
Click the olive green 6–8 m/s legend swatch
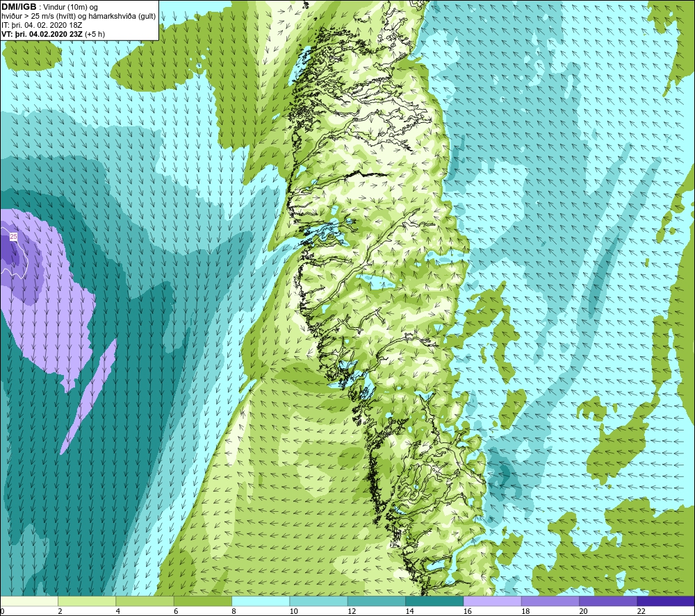tap(202, 601)
